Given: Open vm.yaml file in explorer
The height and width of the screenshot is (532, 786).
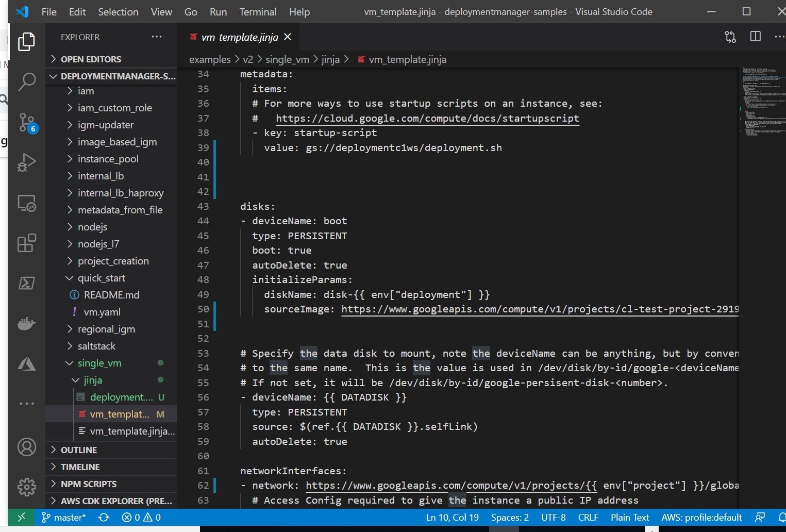Looking at the screenshot, I should 111,312.
